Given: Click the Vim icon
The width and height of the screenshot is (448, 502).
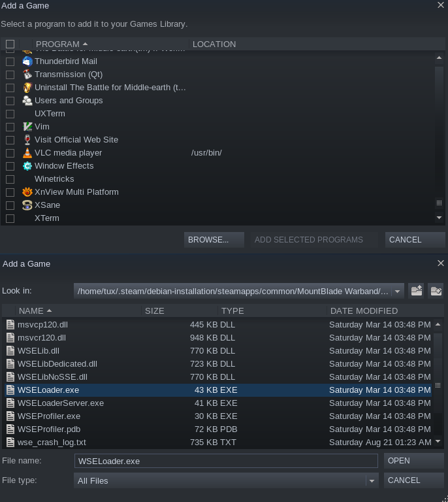Looking at the screenshot, I should pyautogui.click(x=27, y=127).
